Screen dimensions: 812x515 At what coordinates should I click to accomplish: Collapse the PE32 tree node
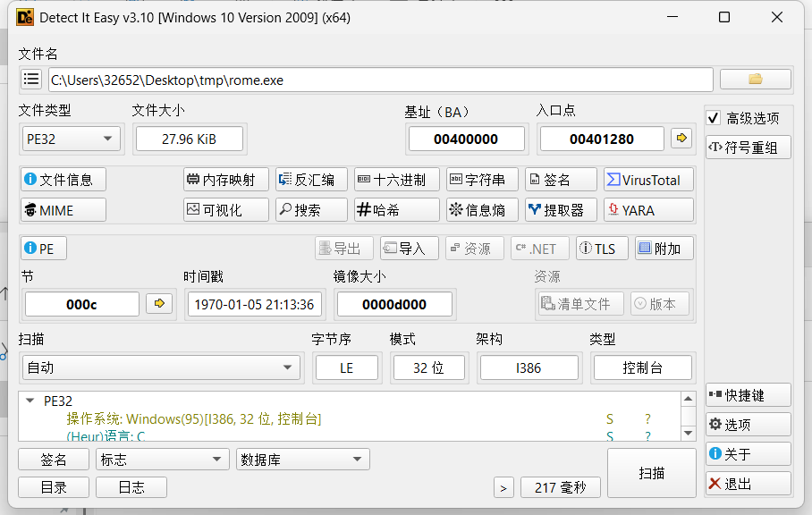pos(30,401)
